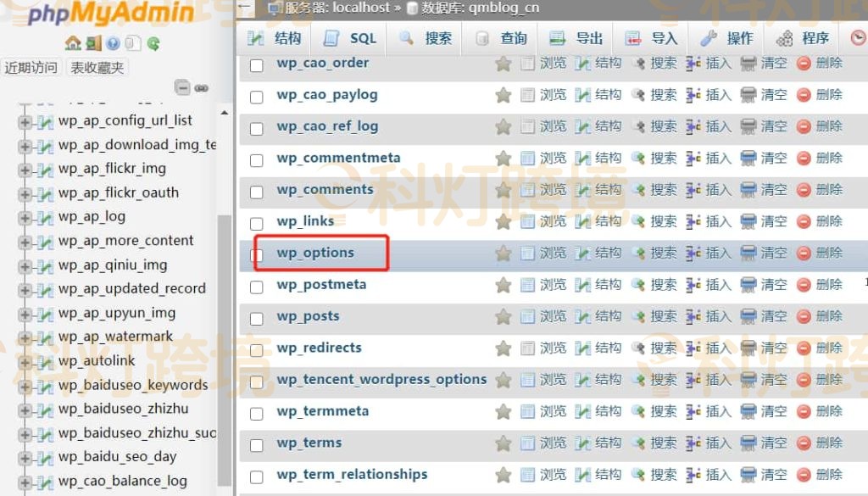The width and height of the screenshot is (868, 496).
Task: Click red drop icon in wp_options row
Action: point(804,254)
